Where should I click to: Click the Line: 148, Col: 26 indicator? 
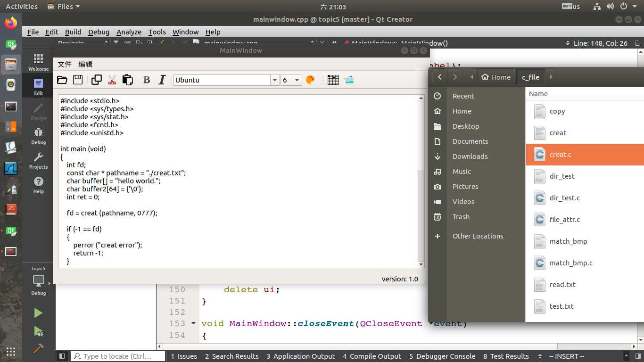tap(600, 43)
